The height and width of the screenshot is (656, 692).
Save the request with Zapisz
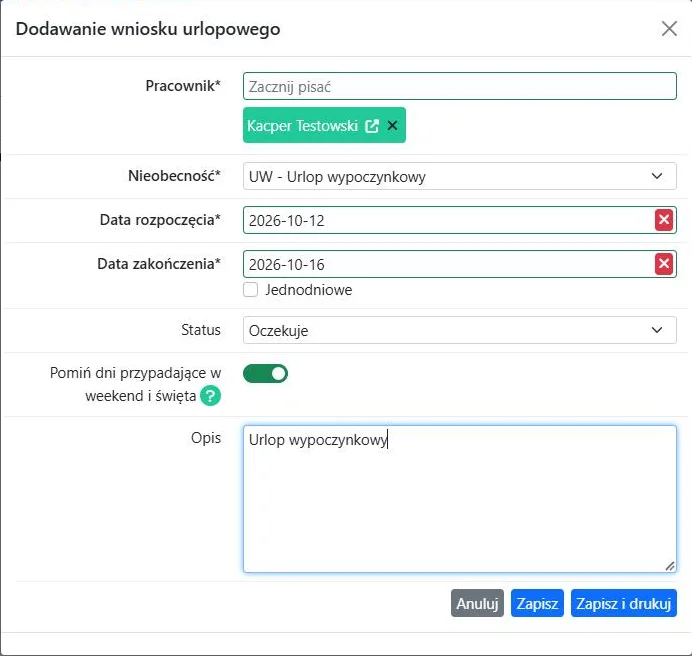coord(537,603)
